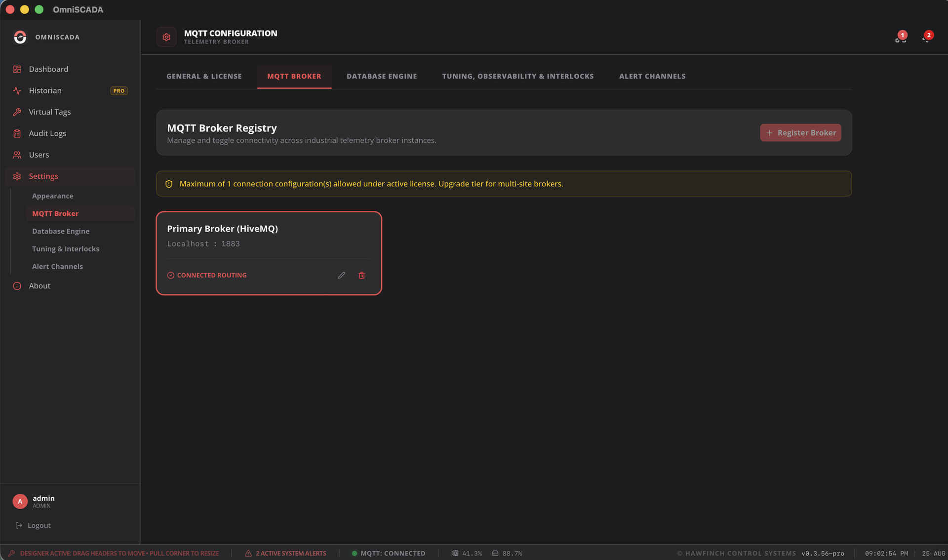Click Localhost : 1883 address text
This screenshot has height=560, width=948.
(x=203, y=244)
